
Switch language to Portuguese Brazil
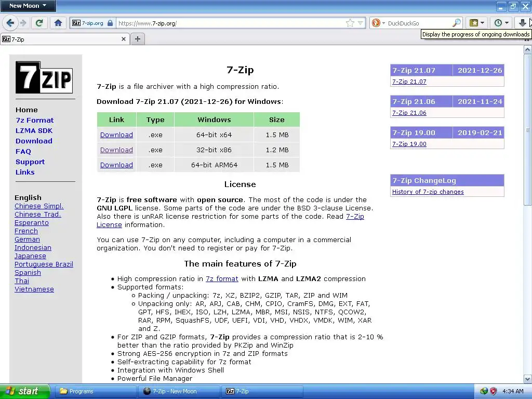click(x=44, y=264)
